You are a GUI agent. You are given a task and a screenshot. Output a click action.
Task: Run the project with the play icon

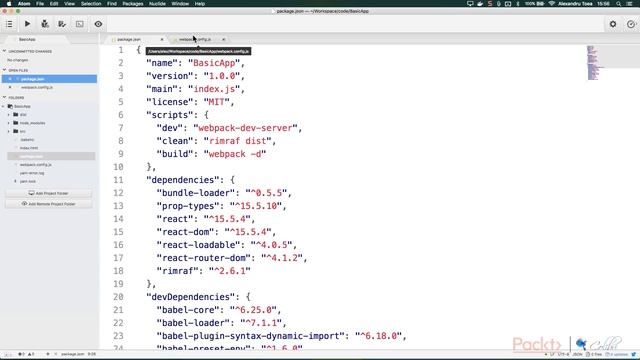tap(27, 24)
